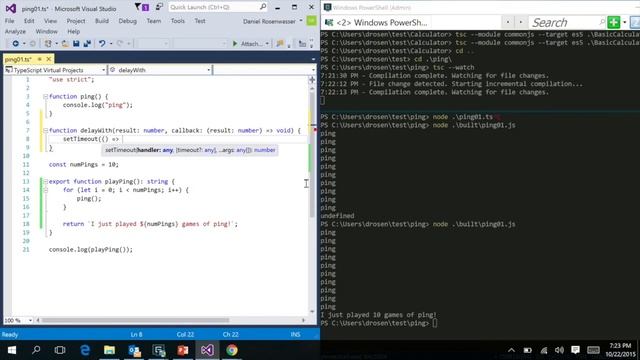Open Windows Start button
Screen dimensions: 640x360
11,350
